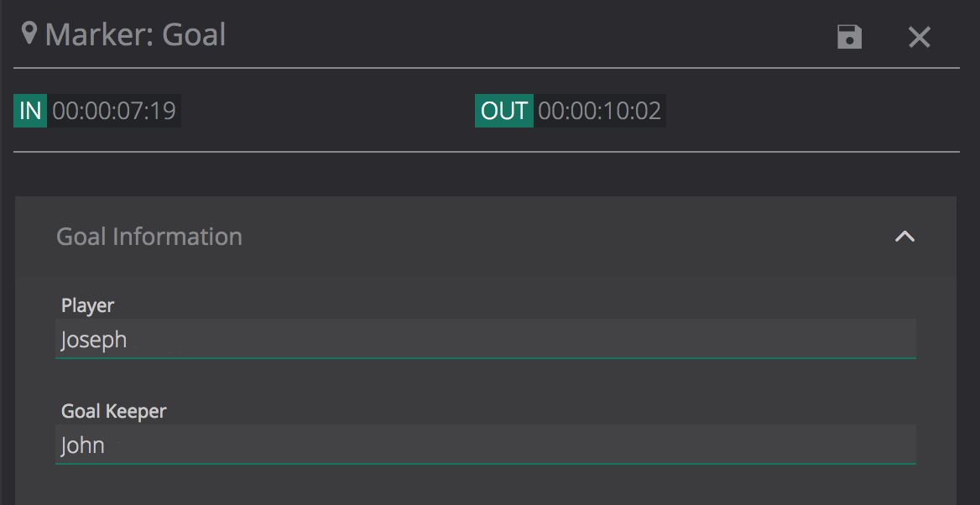This screenshot has height=505, width=980.
Task: Place cursor on the name Joseph
Action: point(94,340)
